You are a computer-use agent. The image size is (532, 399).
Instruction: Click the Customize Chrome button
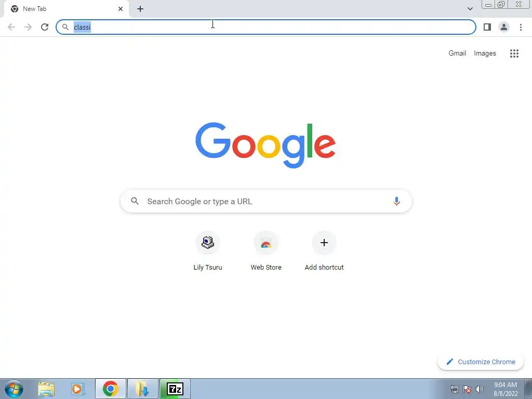click(x=481, y=362)
